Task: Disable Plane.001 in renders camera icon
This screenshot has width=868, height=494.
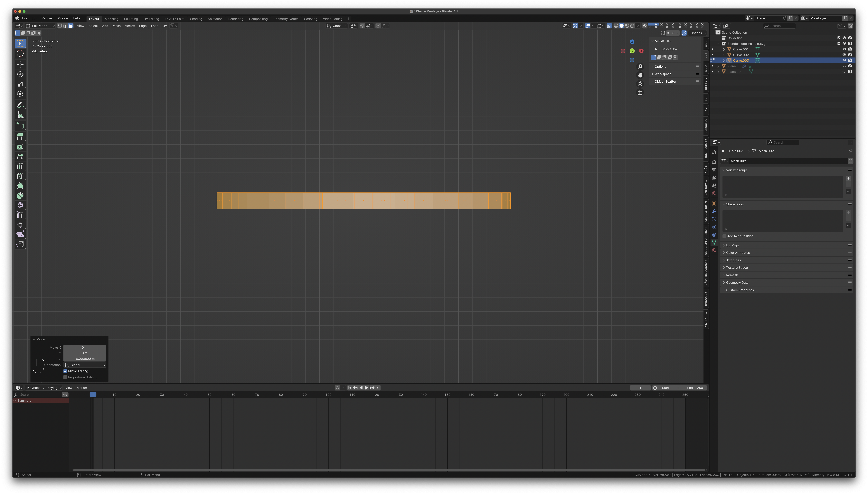Action: tap(850, 72)
